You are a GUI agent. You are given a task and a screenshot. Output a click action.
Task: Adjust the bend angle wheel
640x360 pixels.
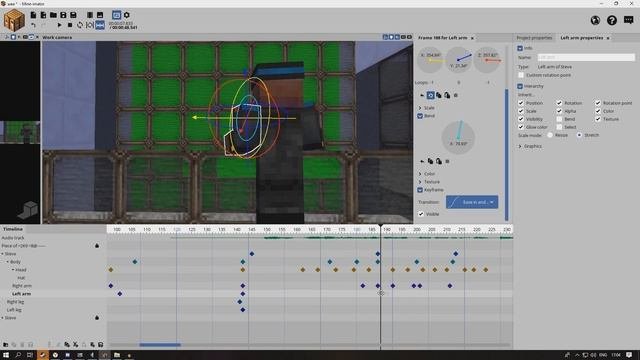pos(458,138)
